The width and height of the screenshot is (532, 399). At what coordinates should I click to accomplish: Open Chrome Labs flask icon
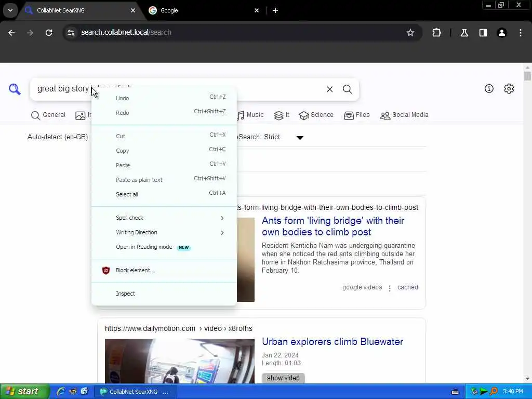pyautogui.click(x=464, y=33)
